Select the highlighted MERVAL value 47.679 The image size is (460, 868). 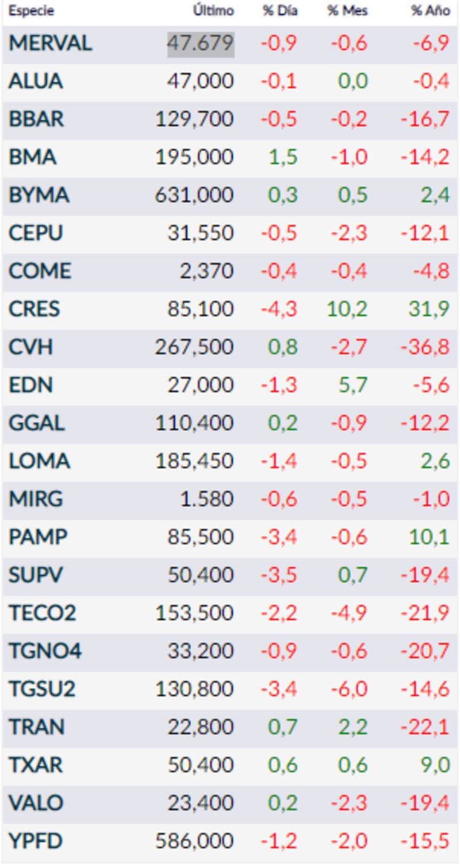click(x=201, y=44)
